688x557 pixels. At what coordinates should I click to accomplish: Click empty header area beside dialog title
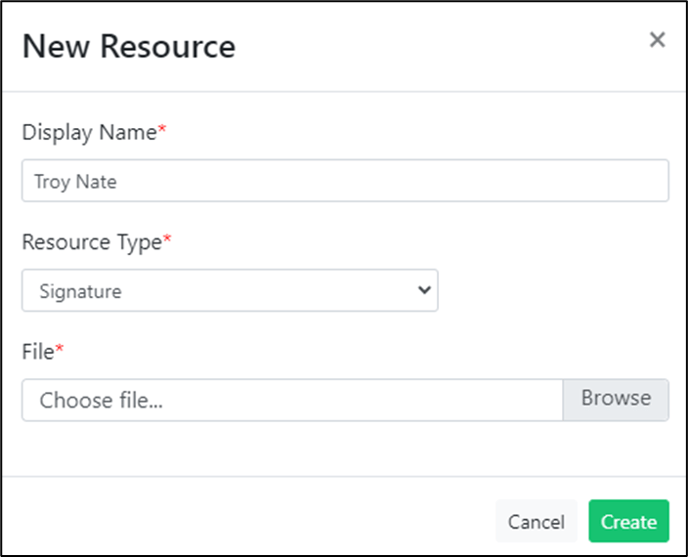439,46
